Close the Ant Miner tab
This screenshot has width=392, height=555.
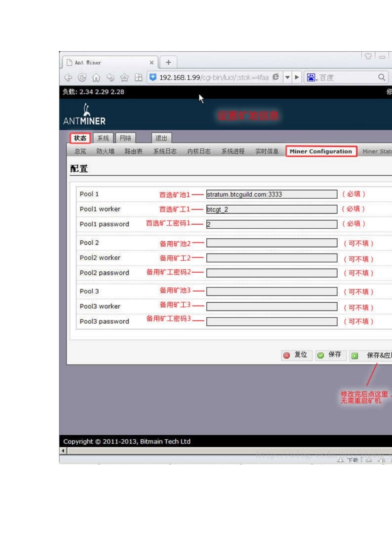pyautogui.click(x=151, y=62)
